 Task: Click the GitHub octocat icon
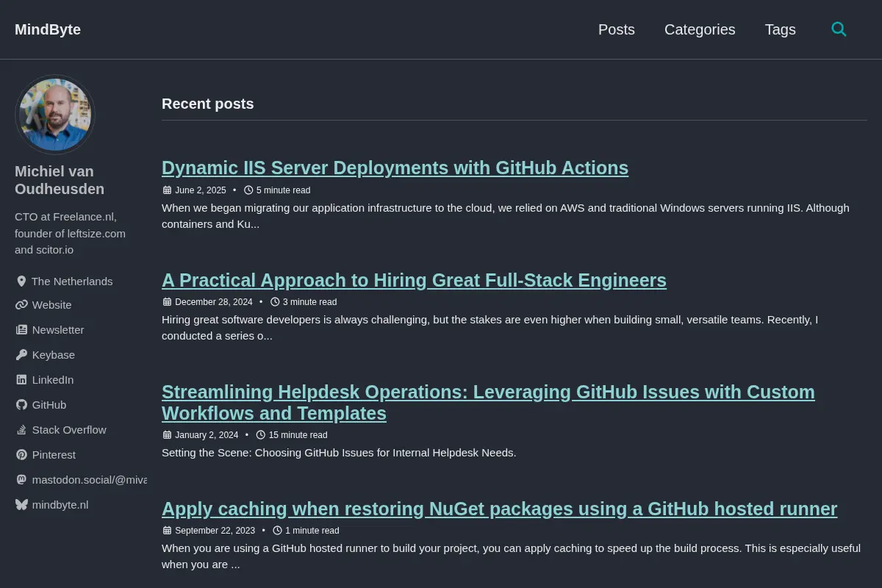21,405
